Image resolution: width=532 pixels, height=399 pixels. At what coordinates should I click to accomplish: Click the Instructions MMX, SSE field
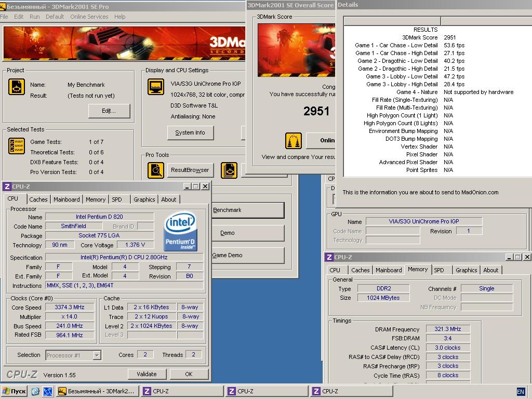point(124,285)
